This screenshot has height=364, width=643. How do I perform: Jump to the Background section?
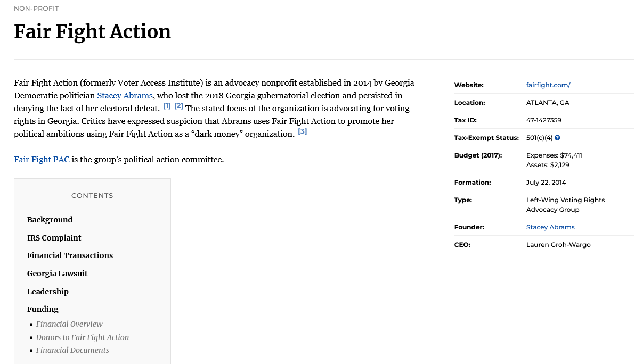pos(50,220)
